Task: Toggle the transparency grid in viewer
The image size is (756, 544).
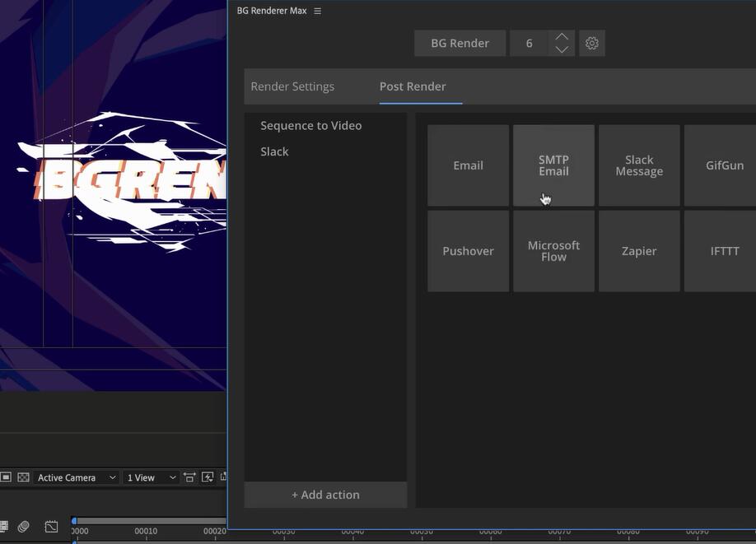Action: click(x=23, y=477)
